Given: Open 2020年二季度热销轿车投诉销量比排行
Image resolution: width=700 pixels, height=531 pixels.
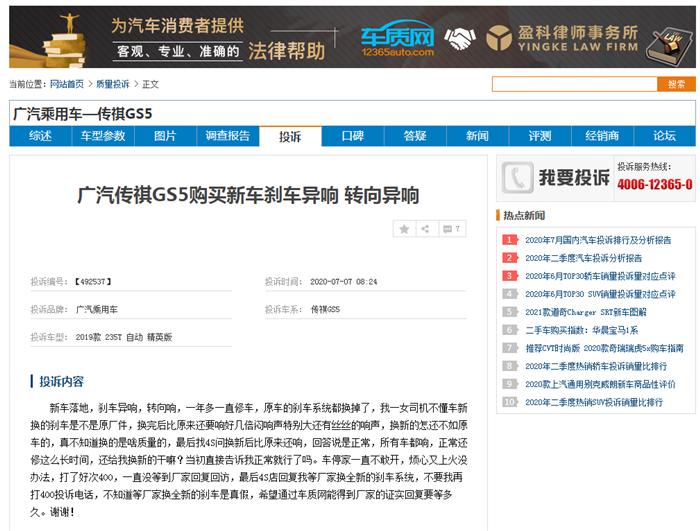Looking at the screenshot, I should pos(596,366).
